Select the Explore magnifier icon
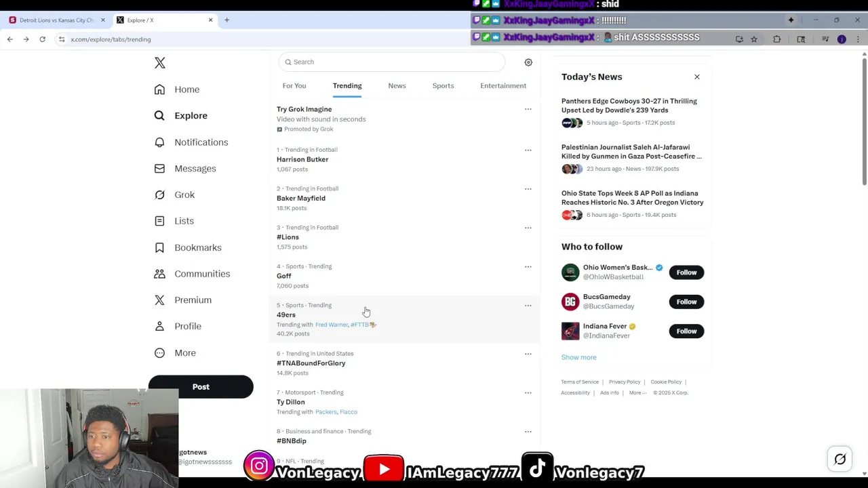Image resolution: width=868 pixels, height=488 pixels. pos(159,116)
